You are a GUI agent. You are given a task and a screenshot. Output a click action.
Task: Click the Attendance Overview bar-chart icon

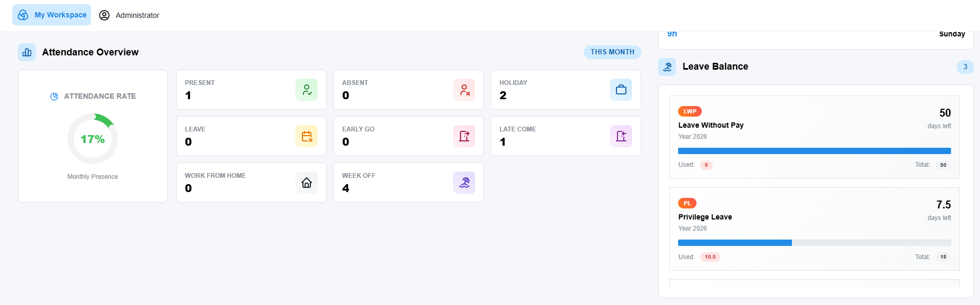pyautogui.click(x=27, y=52)
